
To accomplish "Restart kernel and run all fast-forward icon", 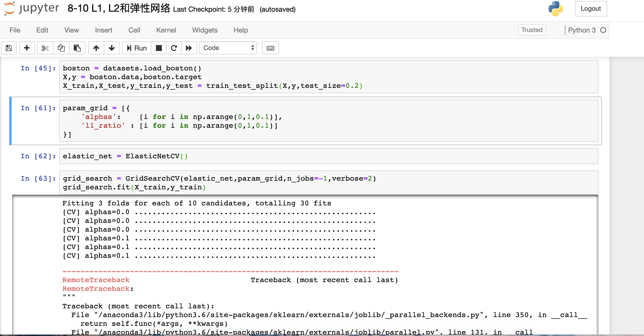I will 189,48.
